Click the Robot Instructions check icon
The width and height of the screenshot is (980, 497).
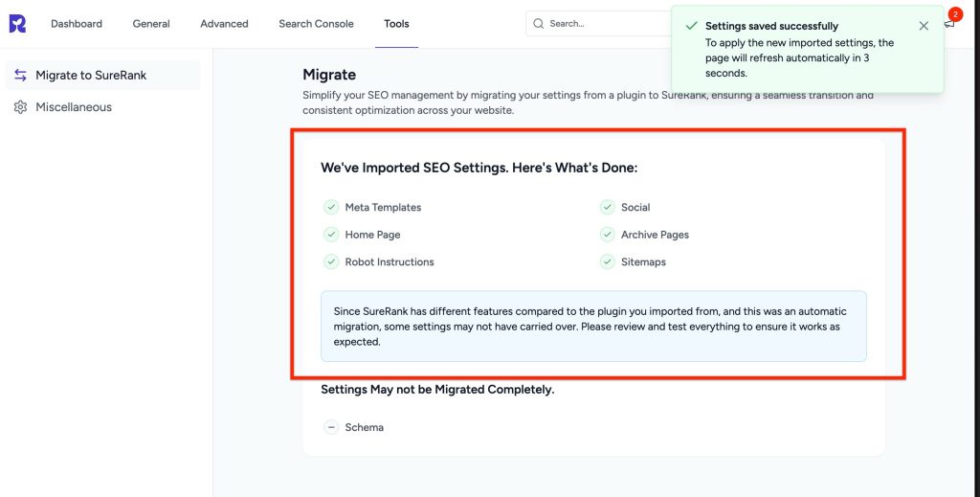click(x=330, y=262)
